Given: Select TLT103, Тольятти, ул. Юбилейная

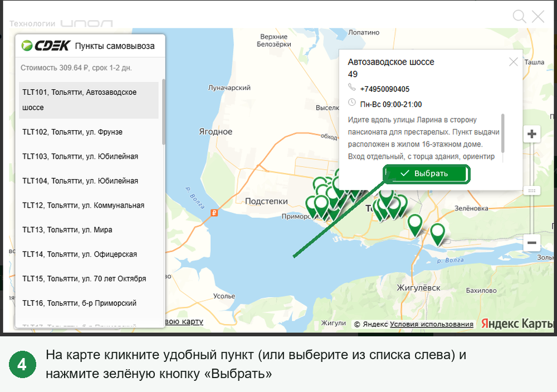Looking at the screenshot, I should coord(89,156).
